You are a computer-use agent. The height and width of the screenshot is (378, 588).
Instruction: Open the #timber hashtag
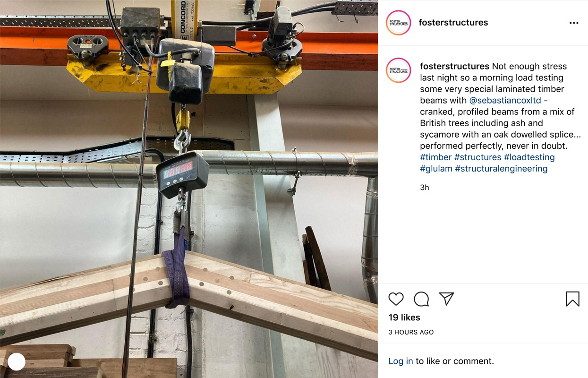pos(436,157)
